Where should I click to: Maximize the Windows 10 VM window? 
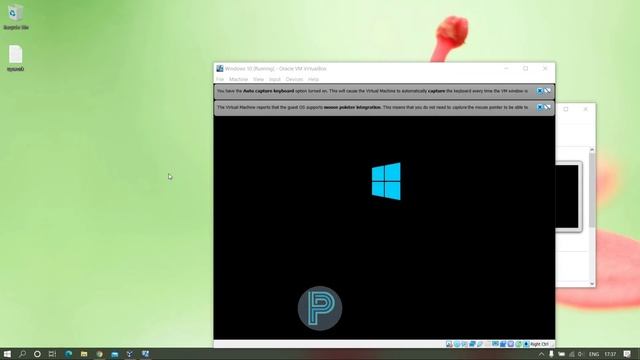526,68
